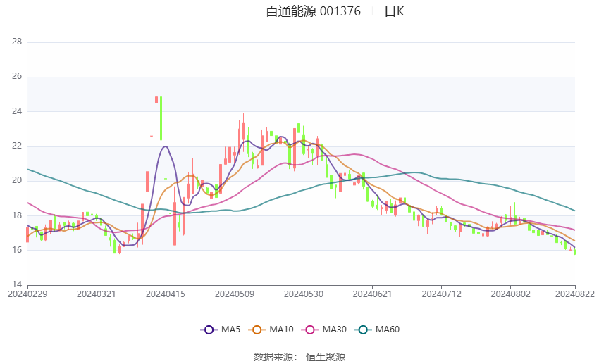Click the data source text 数据来源：恒生聚源
Image resolution: width=599 pixels, height=364 pixels.
(x=299, y=357)
